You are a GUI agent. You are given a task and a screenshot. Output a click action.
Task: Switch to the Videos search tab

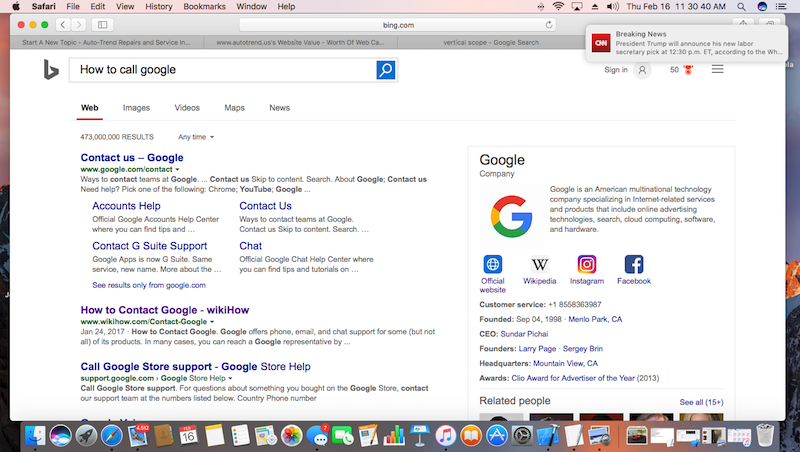(187, 108)
